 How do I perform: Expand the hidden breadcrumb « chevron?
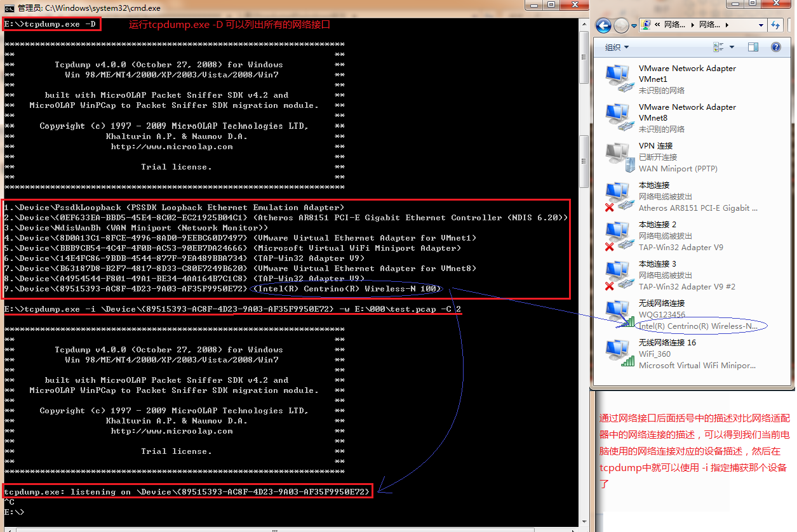657,25
